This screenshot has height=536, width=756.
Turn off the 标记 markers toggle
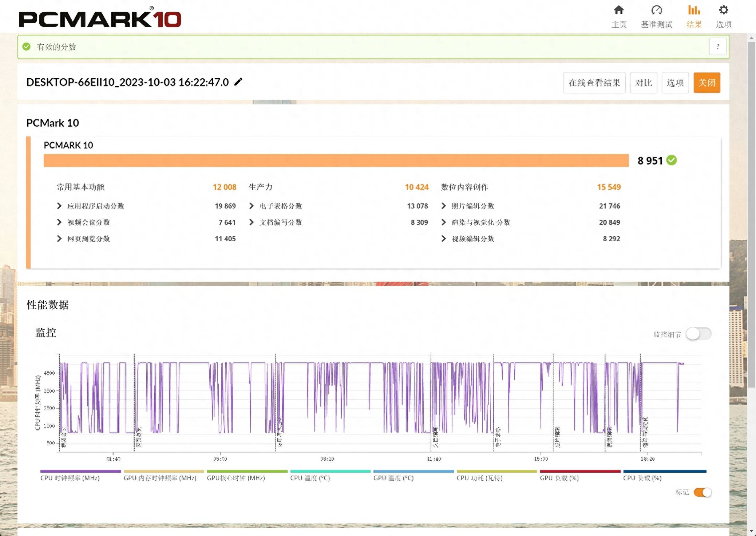click(702, 492)
